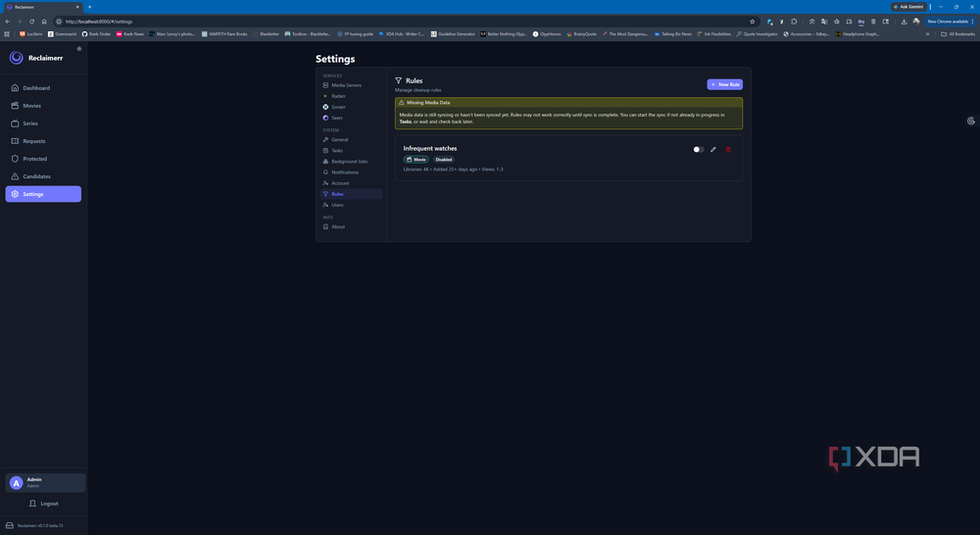This screenshot has width=980, height=535.
Task: Open Blackletter bookmark
Action: coord(267,33)
